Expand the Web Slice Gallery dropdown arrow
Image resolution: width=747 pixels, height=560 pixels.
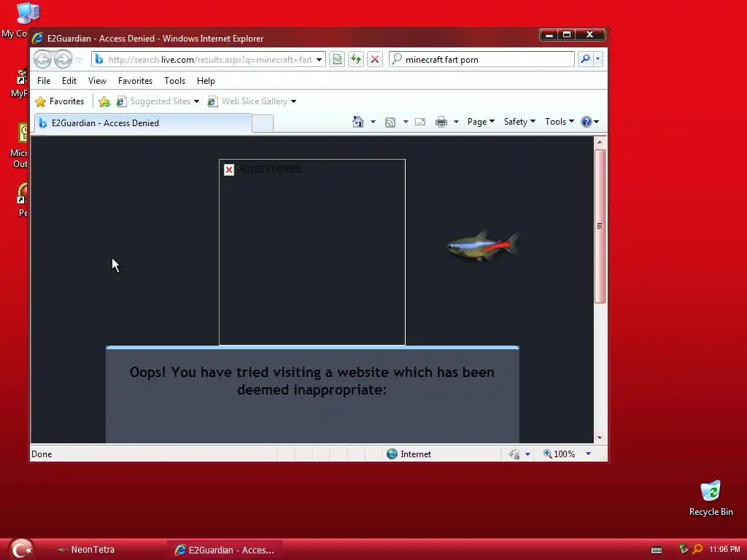click(x=293, y=101)
